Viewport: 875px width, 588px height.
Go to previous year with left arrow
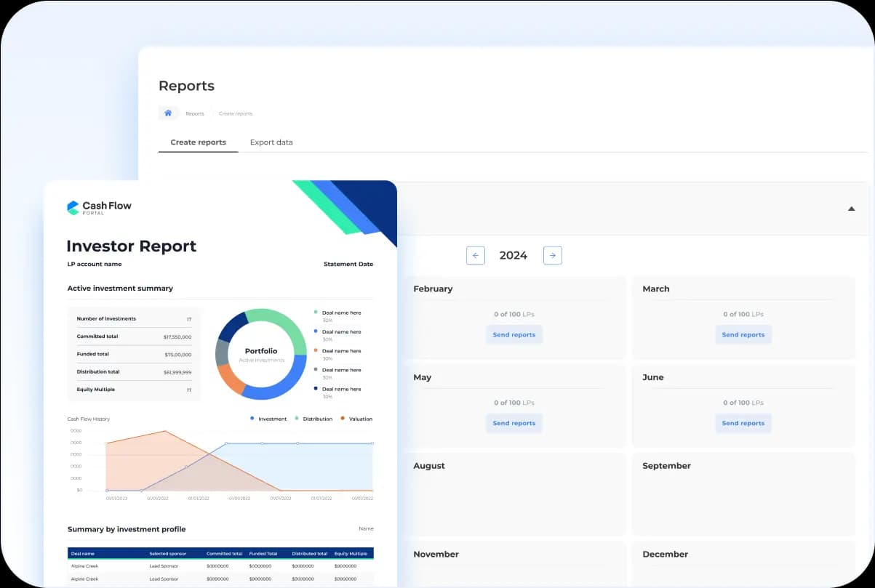point(476,255)
